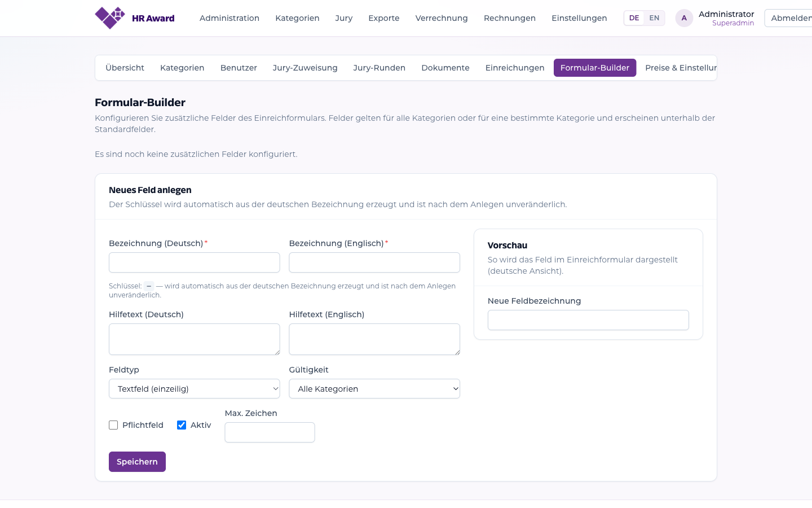The width and height of the screenshot is (812, 508).
Task: Open Jury in top navigation
Action: 344,18
